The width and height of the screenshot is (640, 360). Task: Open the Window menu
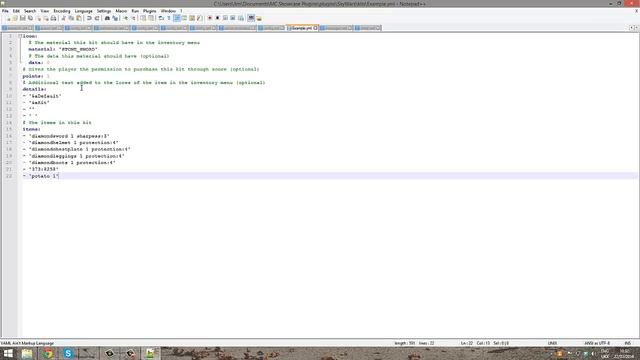tap(168, 11)
